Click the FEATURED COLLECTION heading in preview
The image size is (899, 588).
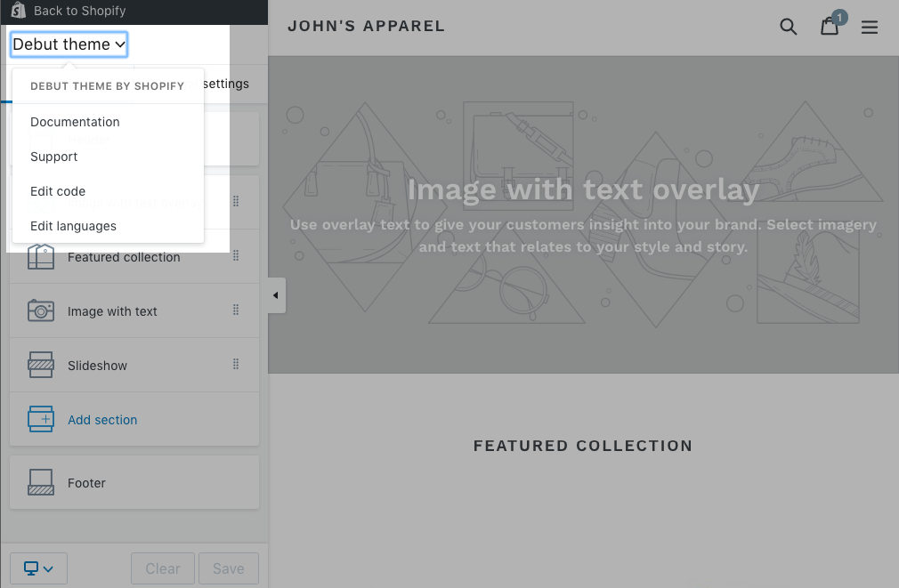[x=583, y=446]
